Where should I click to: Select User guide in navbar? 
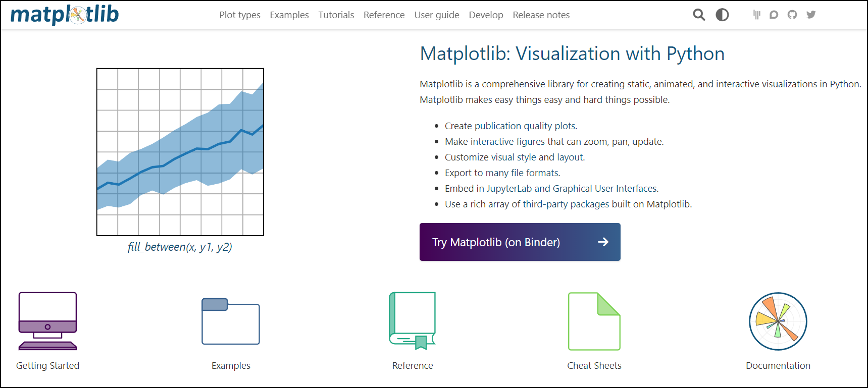pyautogui.click(x=437, y=15)
